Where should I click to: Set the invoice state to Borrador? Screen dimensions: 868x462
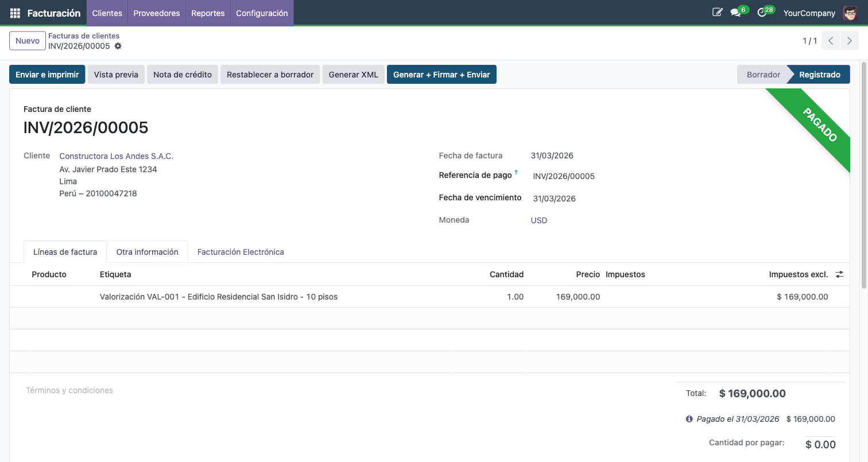(763, 74)
